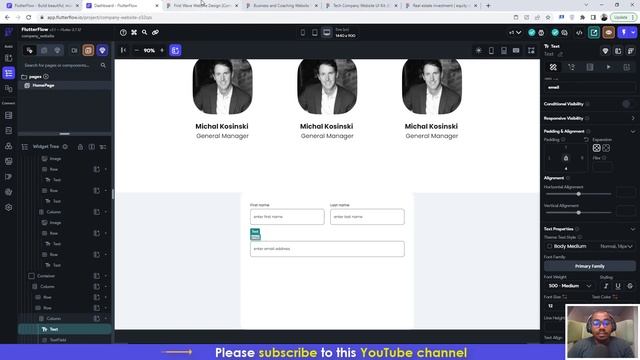This screenshot has width=640, height=360.
Task: Click the purple lightning run button
Action: 624,32
